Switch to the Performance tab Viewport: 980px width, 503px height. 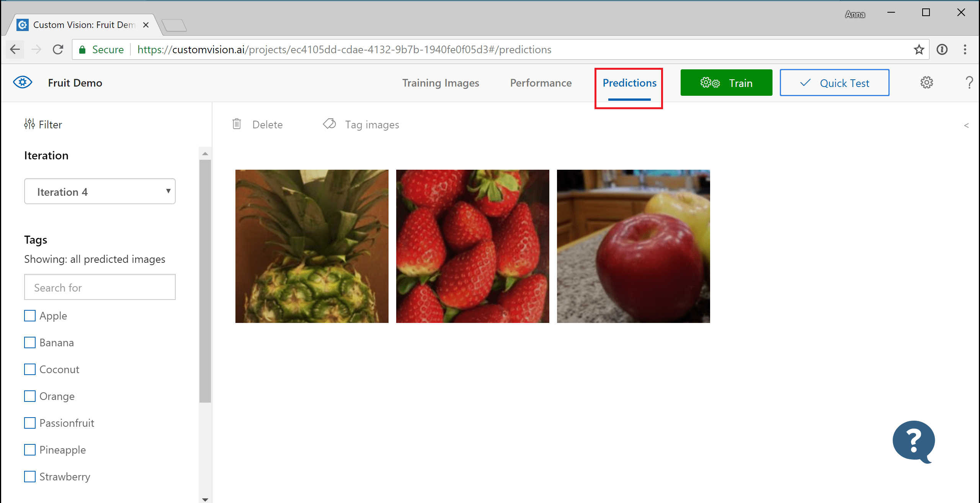point(540,82)
